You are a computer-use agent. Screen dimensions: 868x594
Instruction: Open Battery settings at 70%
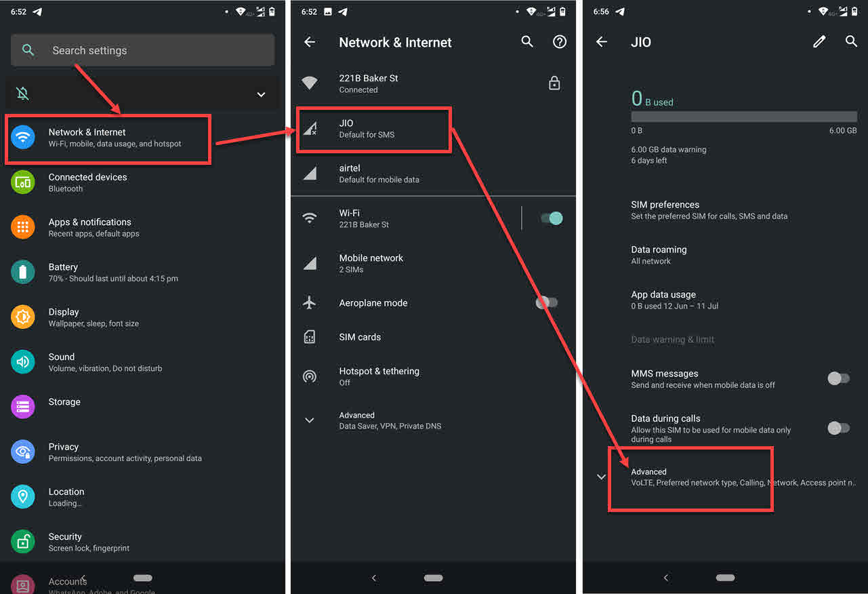point(142,272)
